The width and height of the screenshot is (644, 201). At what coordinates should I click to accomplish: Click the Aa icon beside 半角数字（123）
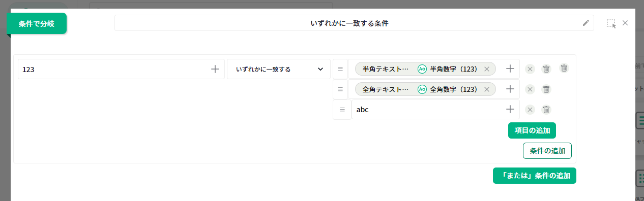tap(422, 69)
